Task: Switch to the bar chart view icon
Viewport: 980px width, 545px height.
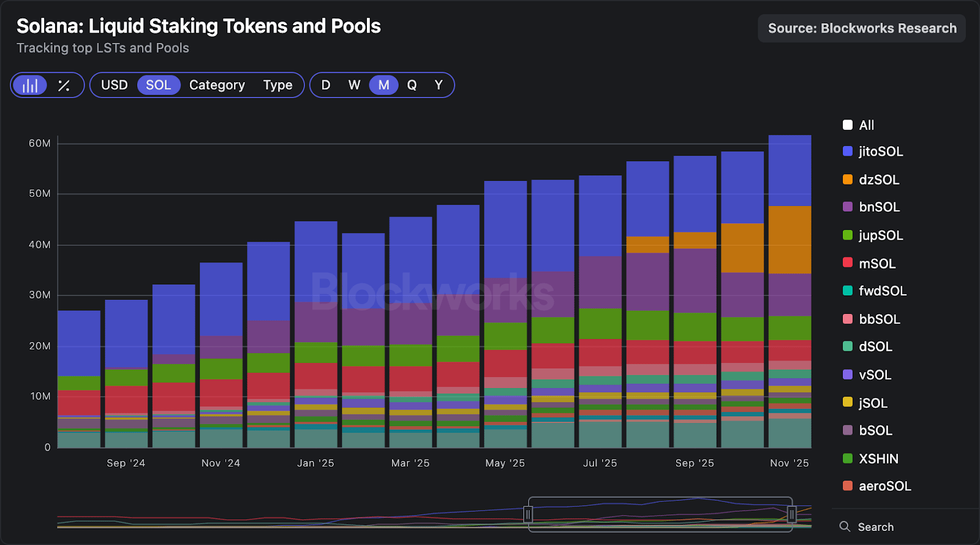Action: (x=30, y=85)
